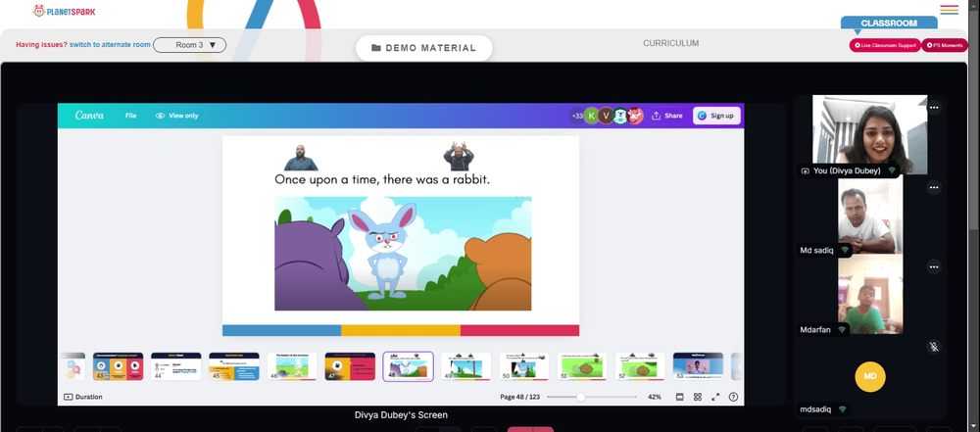
Task: Click the green K collaborator avatar
Action: pyautogui.click(x=591, y=116)
